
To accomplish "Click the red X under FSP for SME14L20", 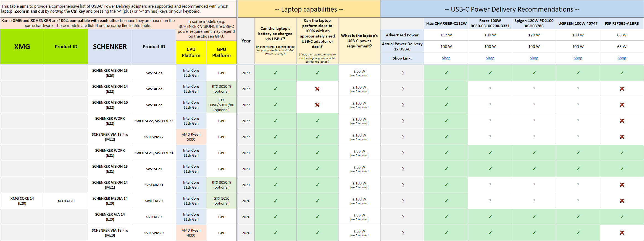I will [622, 201].
